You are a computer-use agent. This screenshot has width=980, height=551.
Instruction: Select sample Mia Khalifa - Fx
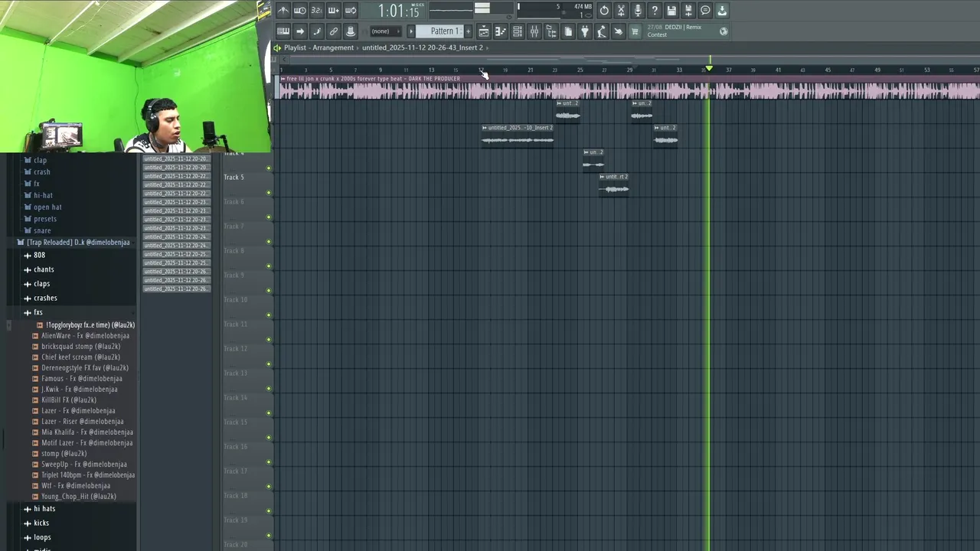coord(87,432)
